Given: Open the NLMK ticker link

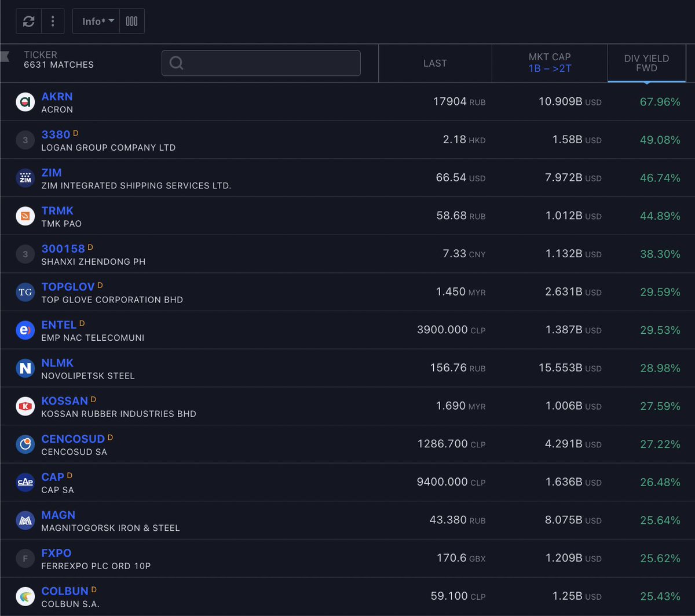Looking at the screenshot, I should 57,363.
